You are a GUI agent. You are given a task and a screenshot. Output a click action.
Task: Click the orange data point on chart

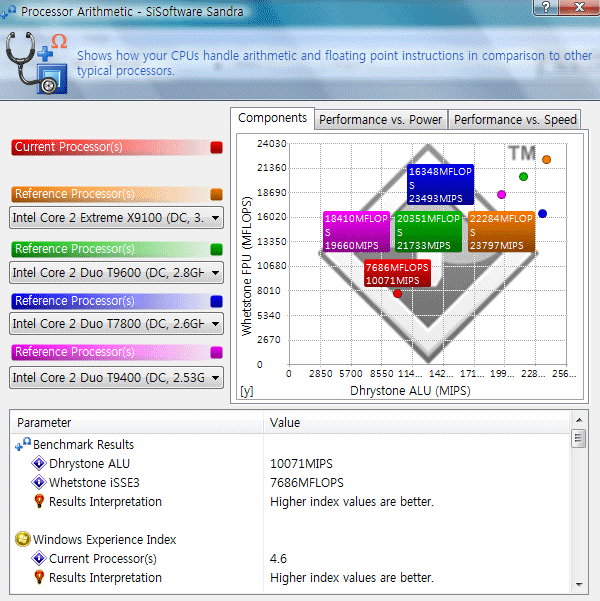[546, 159]
